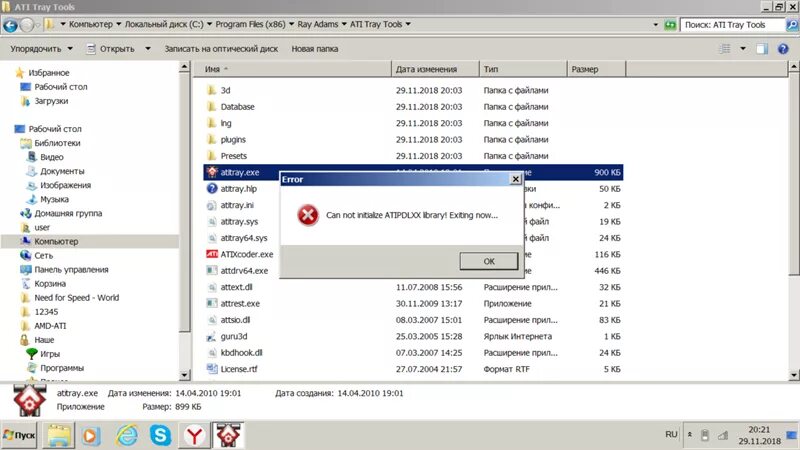Toggle the preview pane icon
This screenshot has height=450, width=800.
[x=762, y=49]
